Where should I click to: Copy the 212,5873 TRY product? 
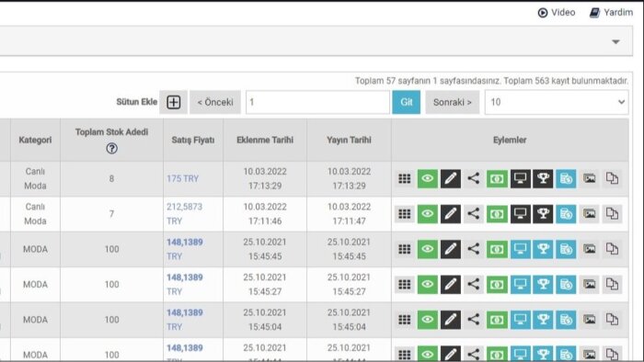(x=613, y=213)
